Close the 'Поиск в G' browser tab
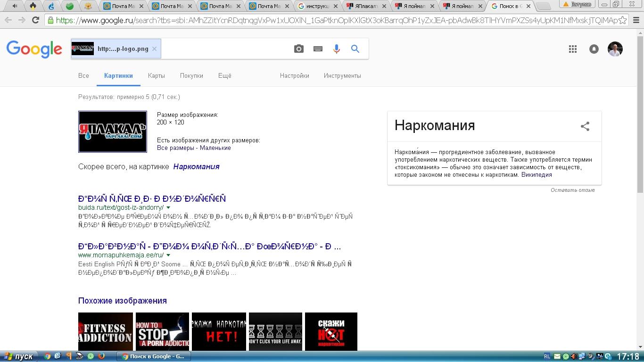Viewport: 644px width, 362px height. [x=528, y=6]
